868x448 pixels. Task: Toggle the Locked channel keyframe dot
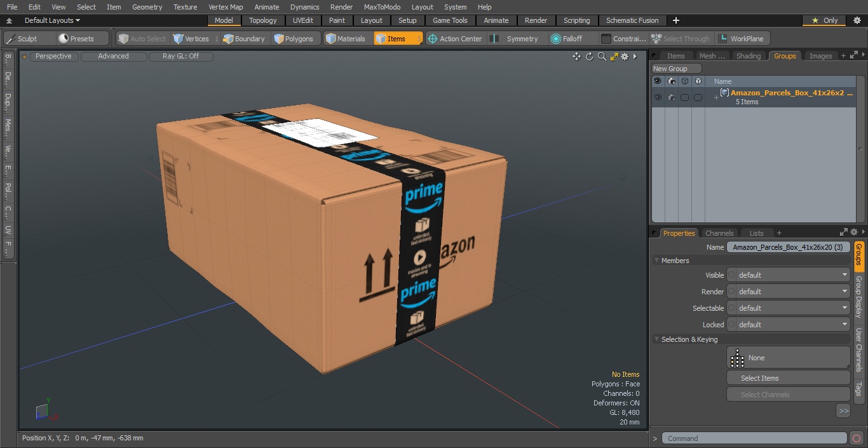(731, 325)
